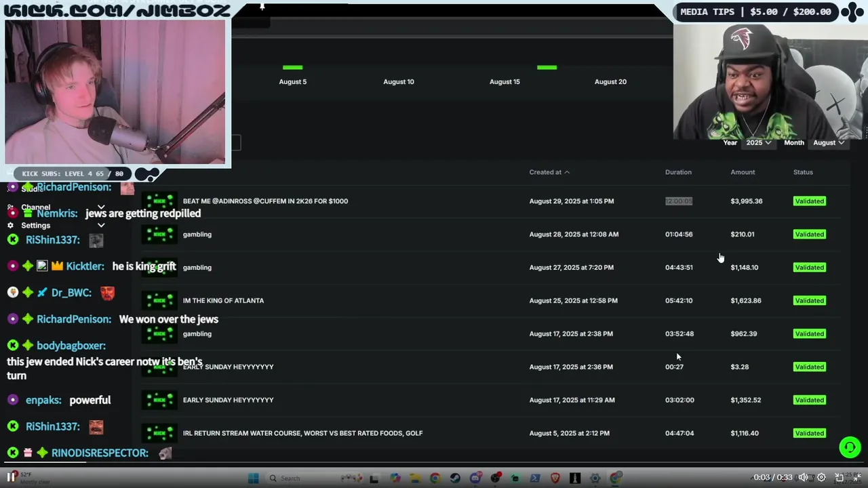Click the August 15 chart label

point(505,82)
